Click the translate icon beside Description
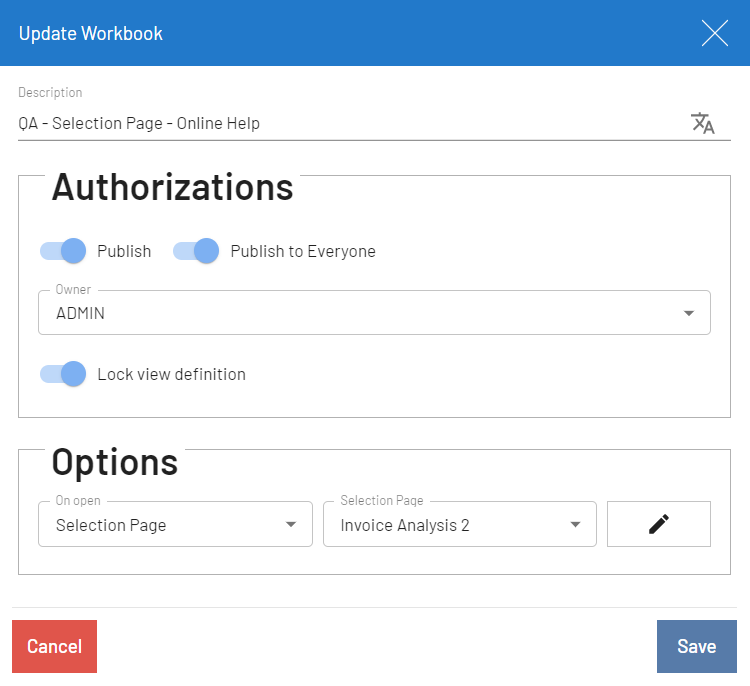This screenshot has width=750, height=686. (x=703, y=123)
